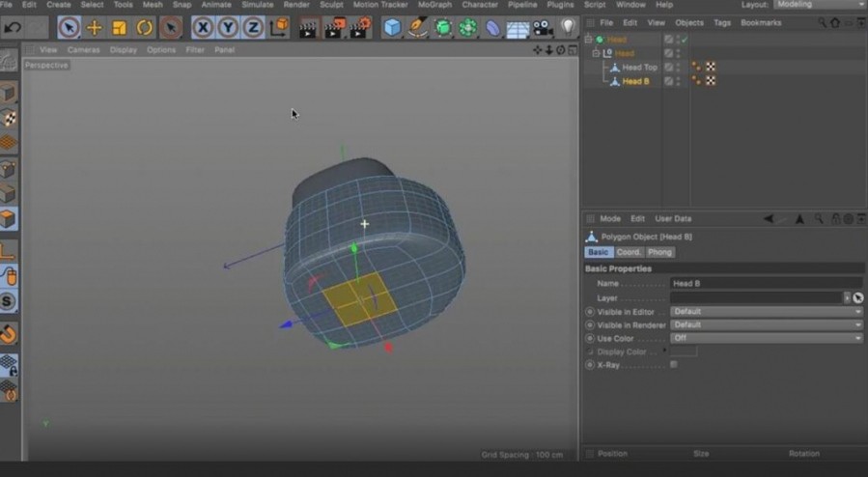
Task: Open Object Manager Bookmarks menu
Action: (x=761, y=22)
